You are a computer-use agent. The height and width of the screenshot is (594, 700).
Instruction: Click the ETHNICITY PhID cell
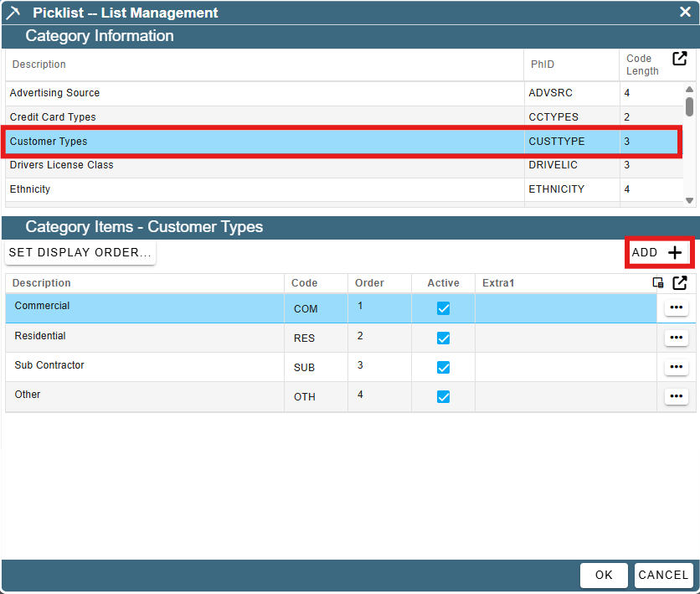coord(572,189)
